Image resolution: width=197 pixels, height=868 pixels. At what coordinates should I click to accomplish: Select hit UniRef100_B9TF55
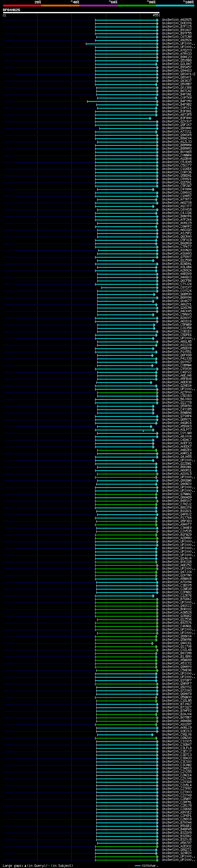pyautogui.click(x=177, y=33)
